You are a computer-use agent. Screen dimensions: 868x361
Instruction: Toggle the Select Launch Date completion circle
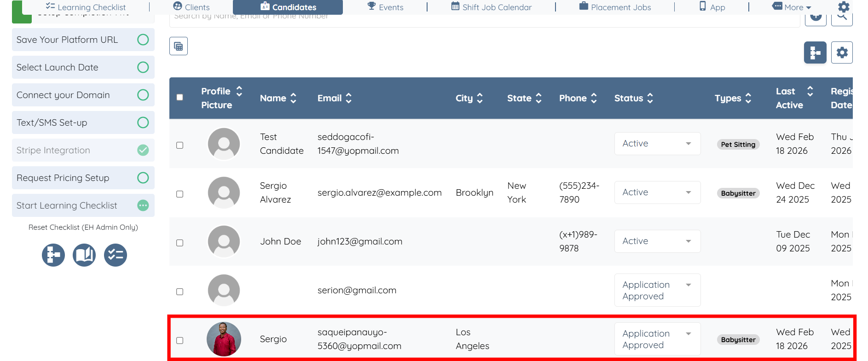143,67
